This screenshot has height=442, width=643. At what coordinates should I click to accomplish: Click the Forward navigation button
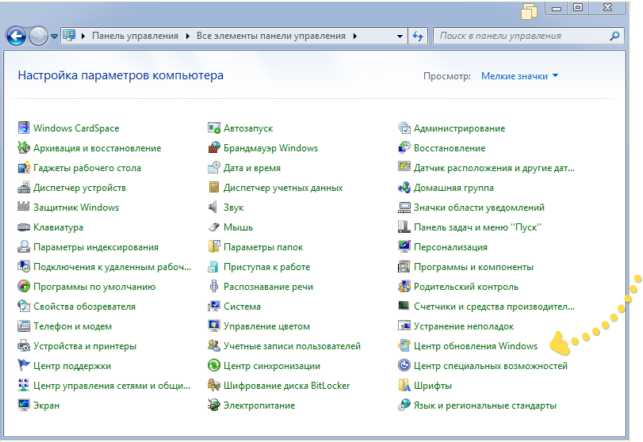click(x=38, y=36)
